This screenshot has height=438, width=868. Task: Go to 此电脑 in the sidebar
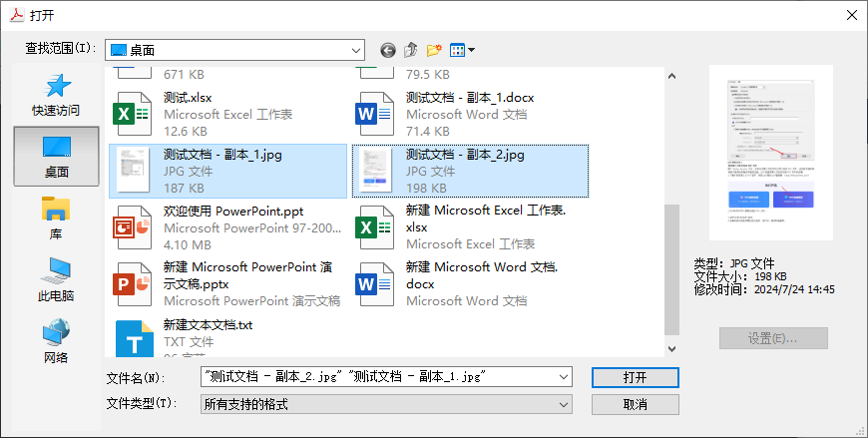(56, 280)
